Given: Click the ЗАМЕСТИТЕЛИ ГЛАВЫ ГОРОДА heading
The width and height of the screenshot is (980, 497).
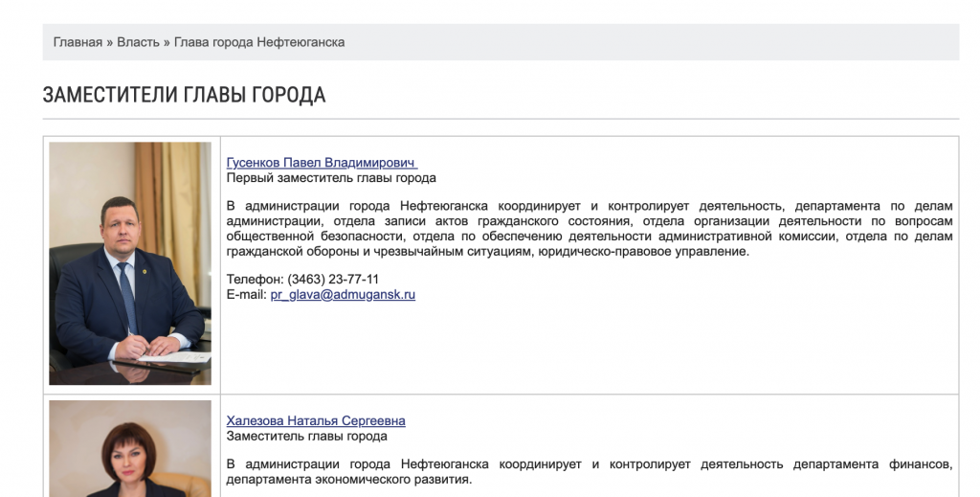Looking at the screenshot, I should tap(184, 95).
